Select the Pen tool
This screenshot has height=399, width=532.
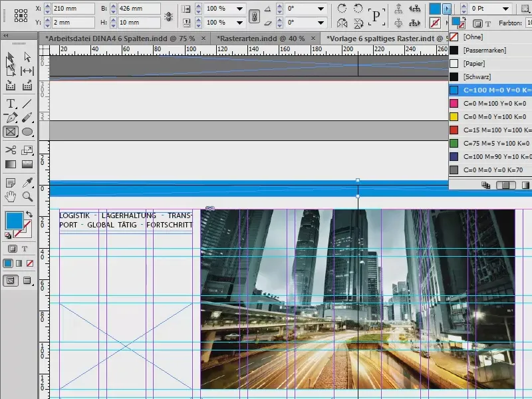click(x=11, y=118)
